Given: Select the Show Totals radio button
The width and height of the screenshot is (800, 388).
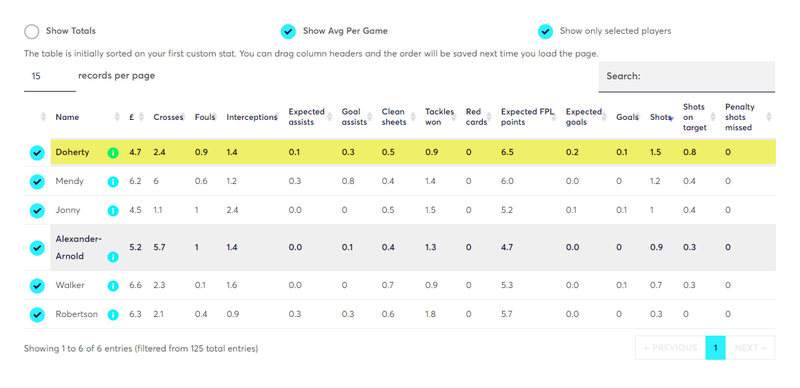Looking at the screenshot, I should (32, 32).
